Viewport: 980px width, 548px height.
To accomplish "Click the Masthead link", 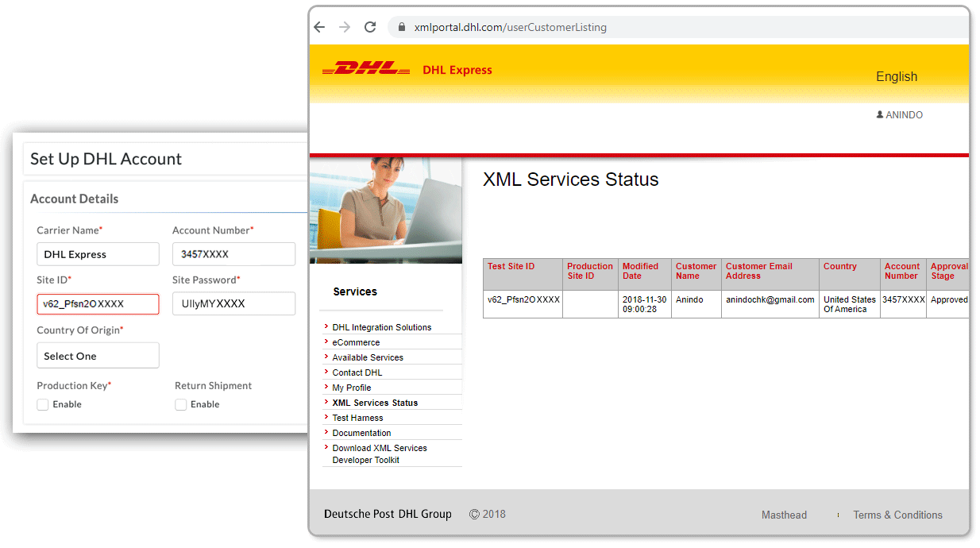I will pyautogui.click(x=784, y=515).
